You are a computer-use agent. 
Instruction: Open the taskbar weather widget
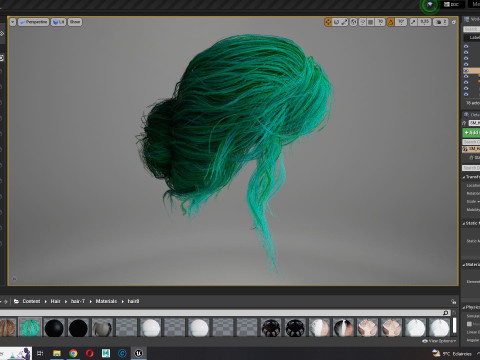coord(452,353)
